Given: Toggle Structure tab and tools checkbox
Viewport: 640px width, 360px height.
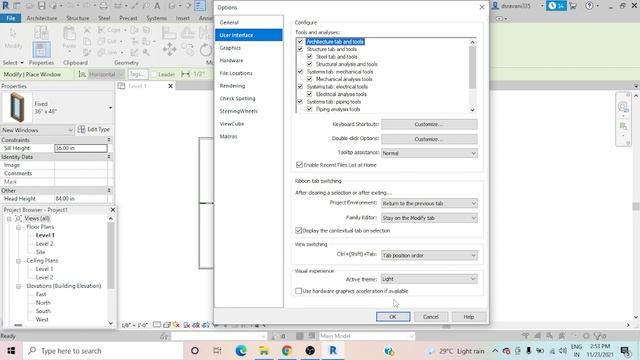Looking at the screenshot, I should [x=300, y=49].
